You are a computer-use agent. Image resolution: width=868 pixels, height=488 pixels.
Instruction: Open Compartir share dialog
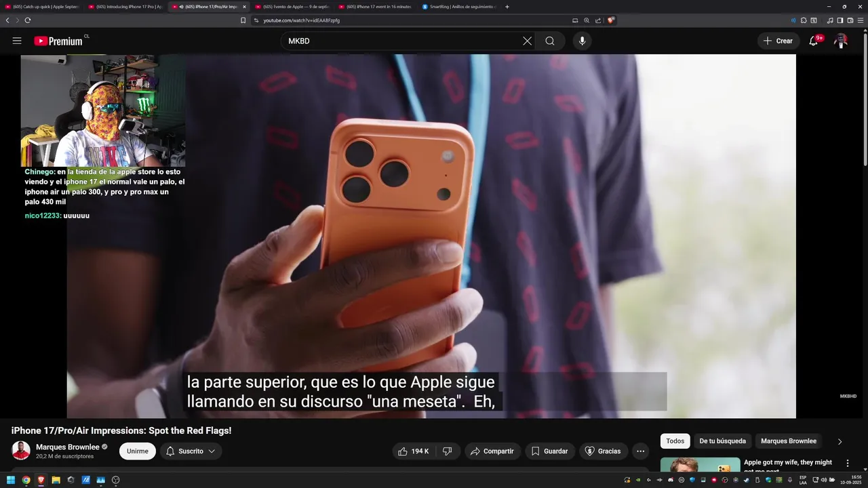[x=493, y=451]
